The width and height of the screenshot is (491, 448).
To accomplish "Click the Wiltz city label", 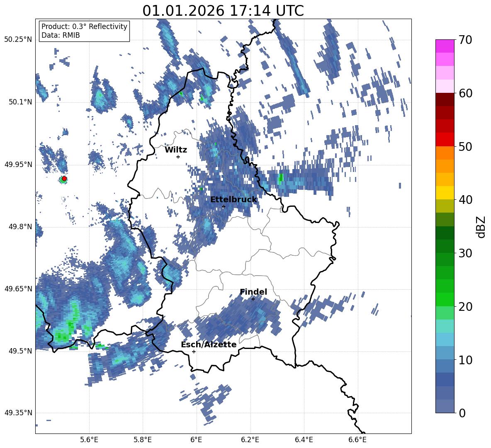I will coord(176,150).
